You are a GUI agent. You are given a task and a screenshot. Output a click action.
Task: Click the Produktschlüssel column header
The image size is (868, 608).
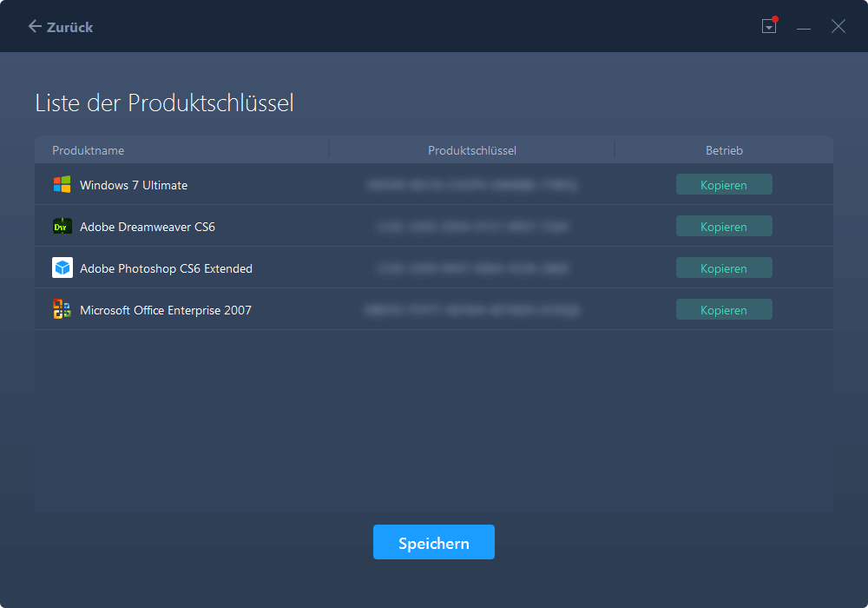pyautogui.click(x=472, y=150)
